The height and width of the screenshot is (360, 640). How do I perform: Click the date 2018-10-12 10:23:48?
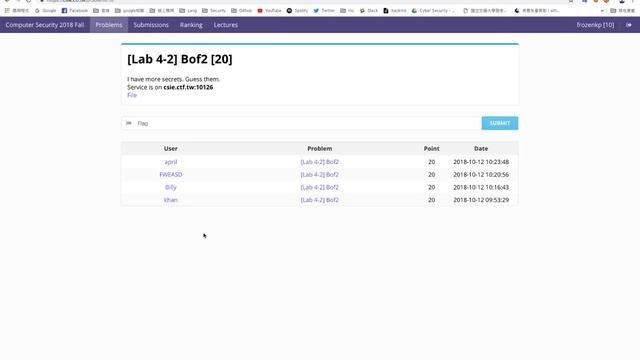[481, 162]
